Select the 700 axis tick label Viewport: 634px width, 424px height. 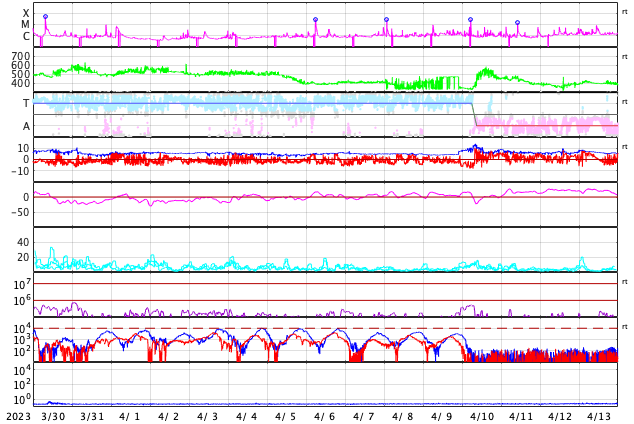(21, 56)
